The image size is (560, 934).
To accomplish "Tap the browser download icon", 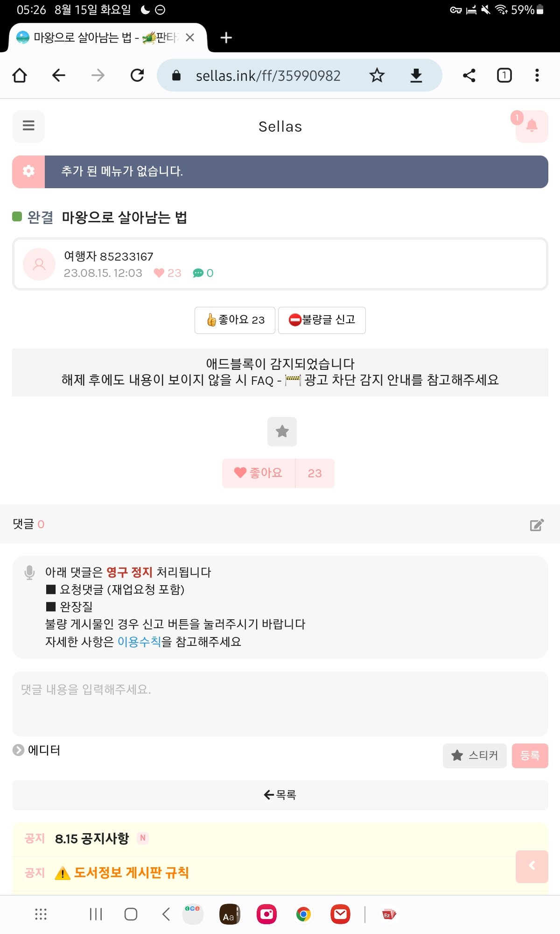I will pos(416,75).
